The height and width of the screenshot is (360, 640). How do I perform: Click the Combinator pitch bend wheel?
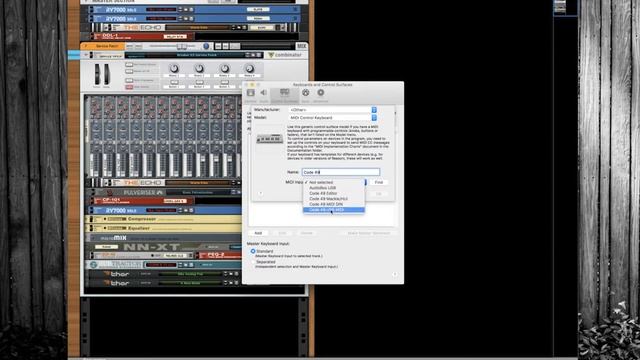pos(97,74)
